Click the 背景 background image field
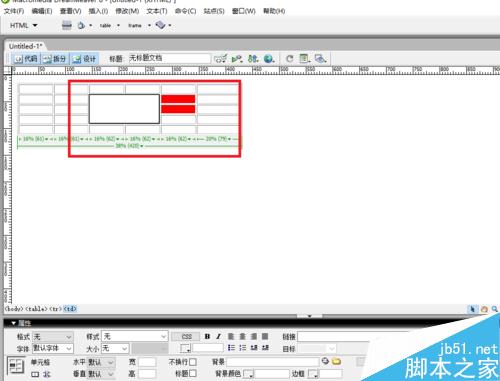500x381 pixels. point(273,362)
